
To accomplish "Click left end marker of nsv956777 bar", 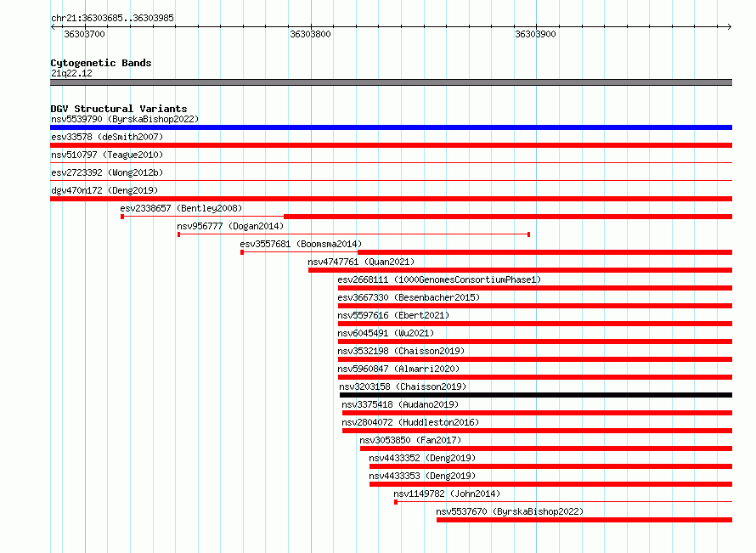I will click(x=179, y=234).
